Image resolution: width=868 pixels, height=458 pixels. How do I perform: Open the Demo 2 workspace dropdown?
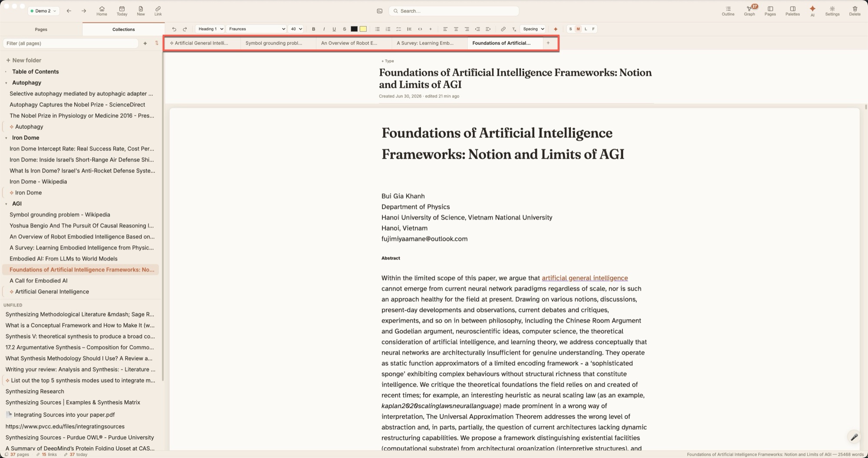coord(43,11)
